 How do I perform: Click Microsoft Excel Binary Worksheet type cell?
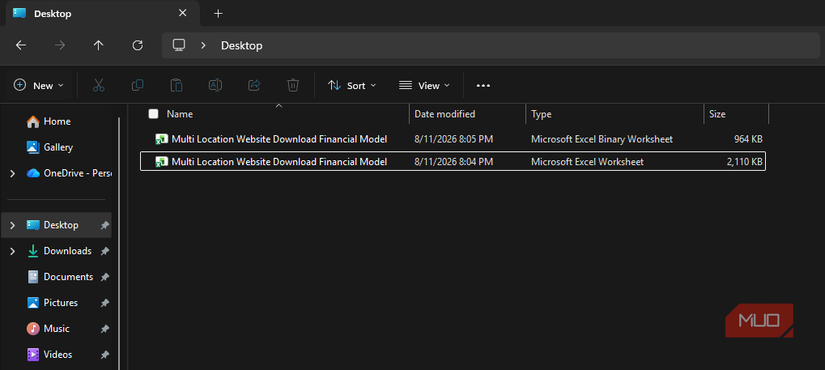602,139
